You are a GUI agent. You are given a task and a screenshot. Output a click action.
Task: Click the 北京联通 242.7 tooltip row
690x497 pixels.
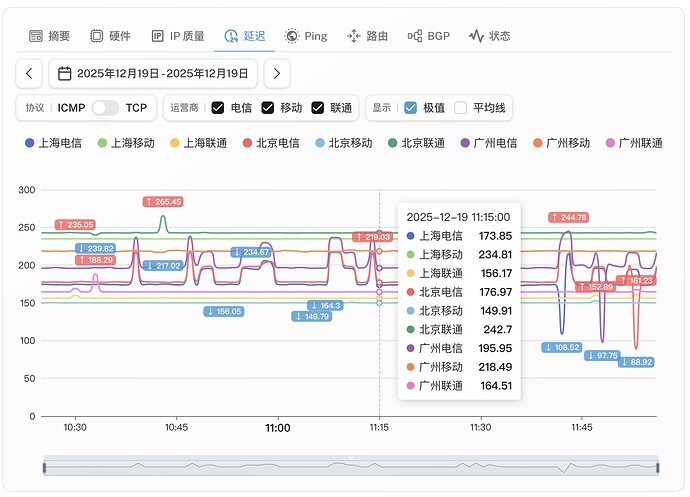point(459,330)
